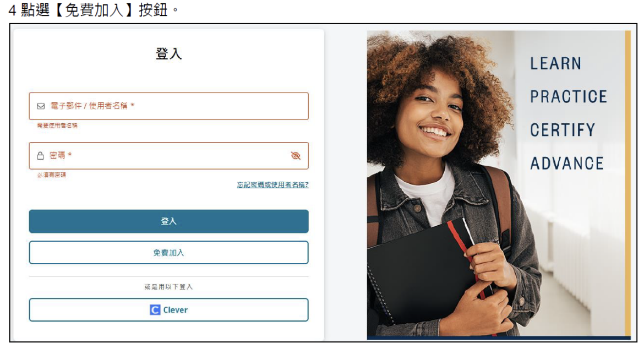Focus the 電子郵件 / 使用者名稱 input field
The image size is (644, 343).
[x=169, y=106]
